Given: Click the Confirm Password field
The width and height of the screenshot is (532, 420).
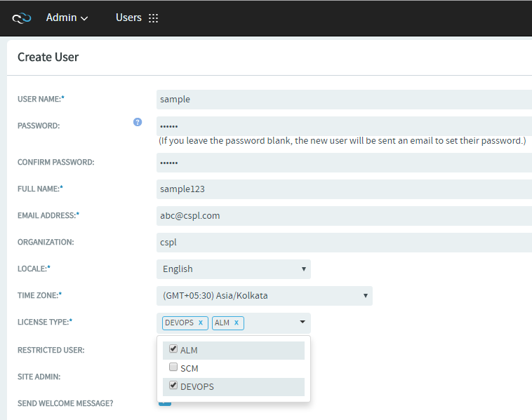Looking at the screenshot, I should click(x=344, y=163).
